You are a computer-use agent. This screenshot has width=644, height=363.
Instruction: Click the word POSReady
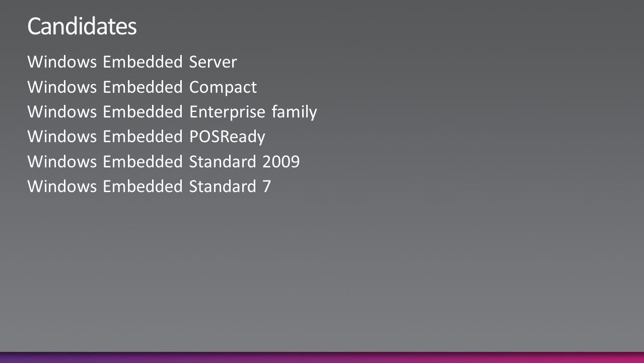tap(227, 137)
